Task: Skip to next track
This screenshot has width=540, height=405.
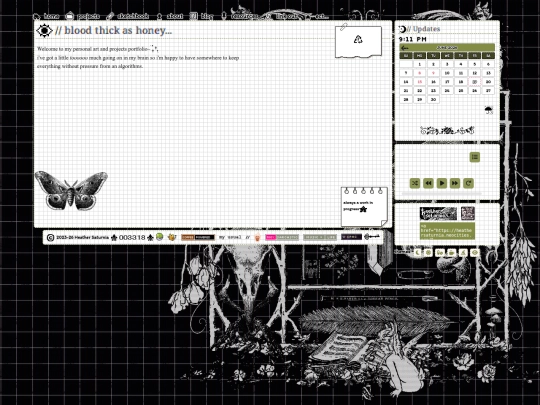Action: 455,183
